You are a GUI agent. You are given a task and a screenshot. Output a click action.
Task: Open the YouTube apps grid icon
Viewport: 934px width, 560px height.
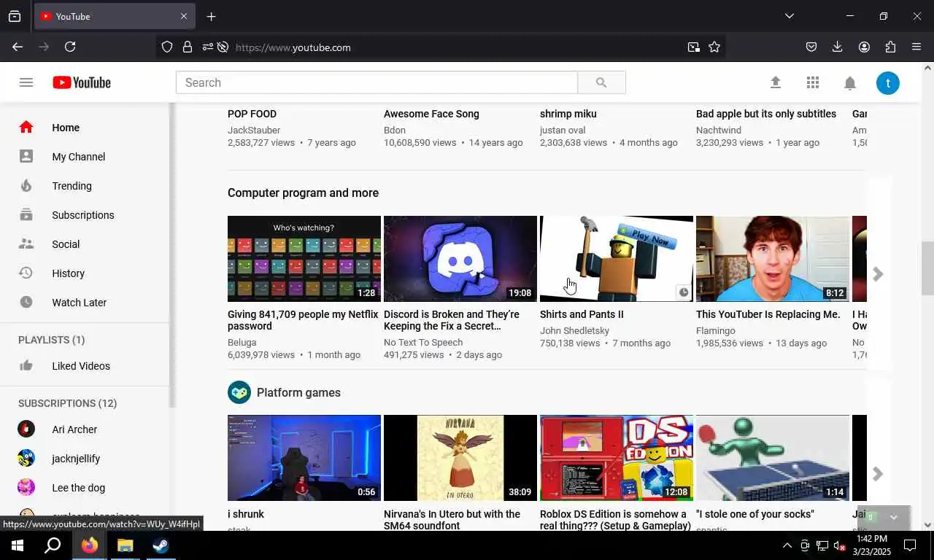tap(813, 82)
